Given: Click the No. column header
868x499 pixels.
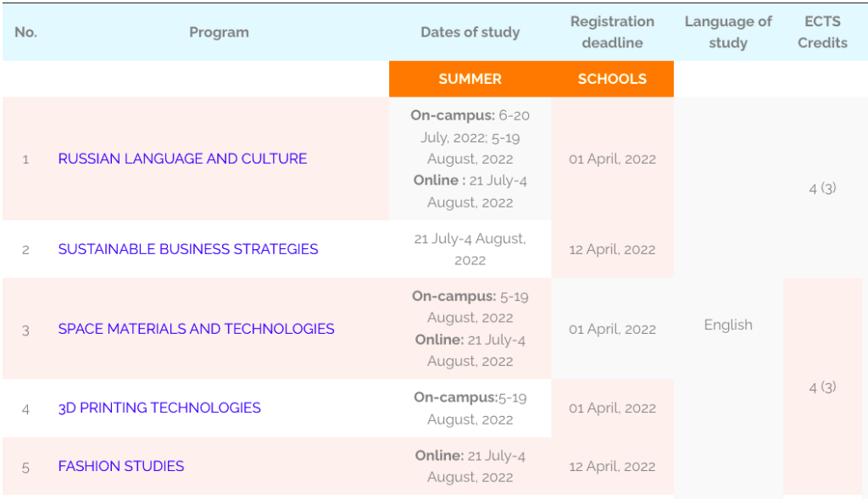Looking at the screenshot, I should tap(25, 32).
